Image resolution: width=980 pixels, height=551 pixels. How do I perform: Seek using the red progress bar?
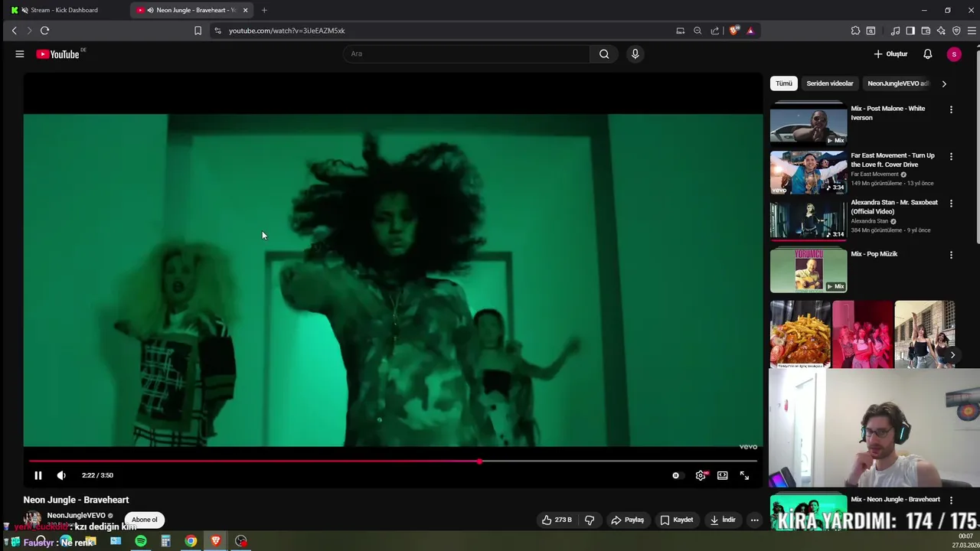coord(393,461)
